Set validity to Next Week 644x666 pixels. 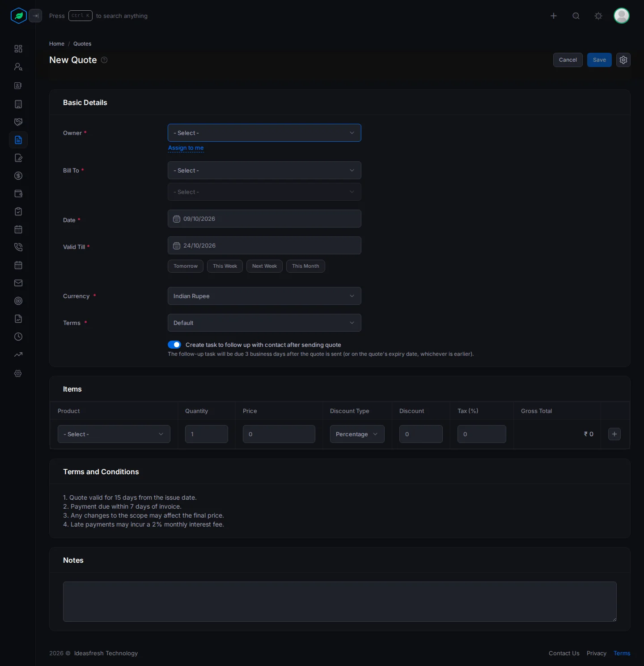[264, 266]
